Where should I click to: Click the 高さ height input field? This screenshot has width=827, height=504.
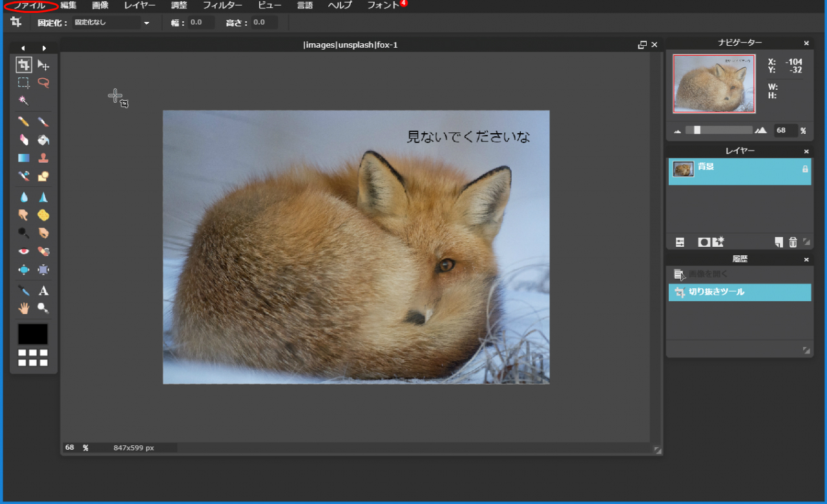click(x=265, y=23)
